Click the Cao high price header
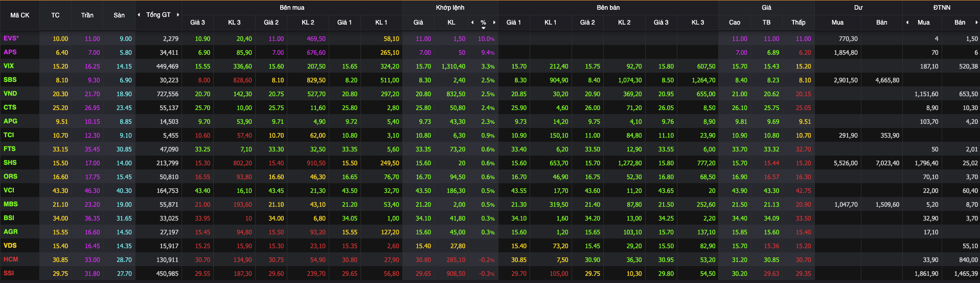This screenshot has width=980, height=283. [x=735, y=23]
